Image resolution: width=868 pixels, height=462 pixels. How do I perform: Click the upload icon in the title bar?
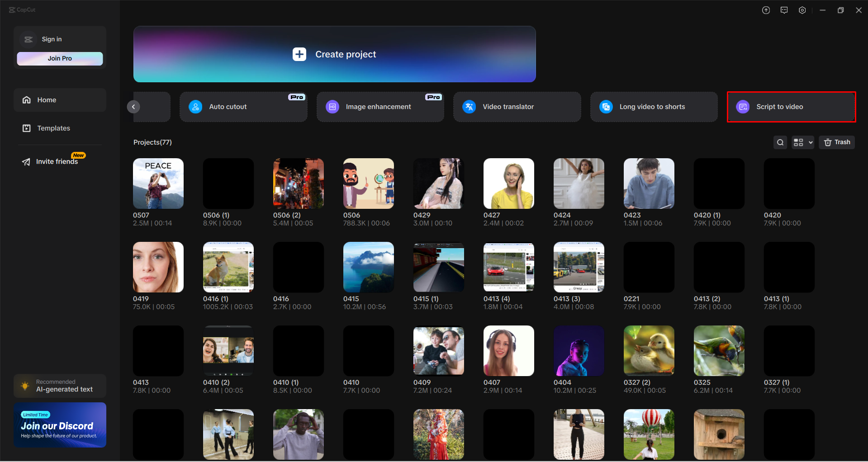pos(766,9)
